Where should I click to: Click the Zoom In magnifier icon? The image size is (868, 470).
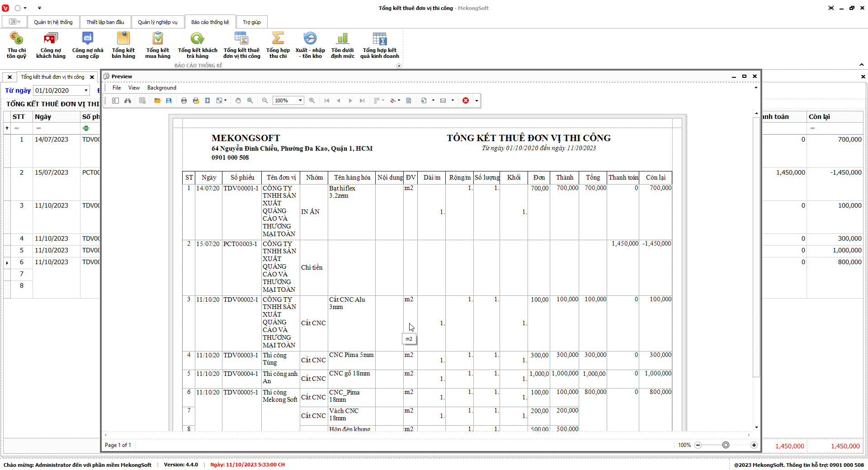click(x=312, y=100)
